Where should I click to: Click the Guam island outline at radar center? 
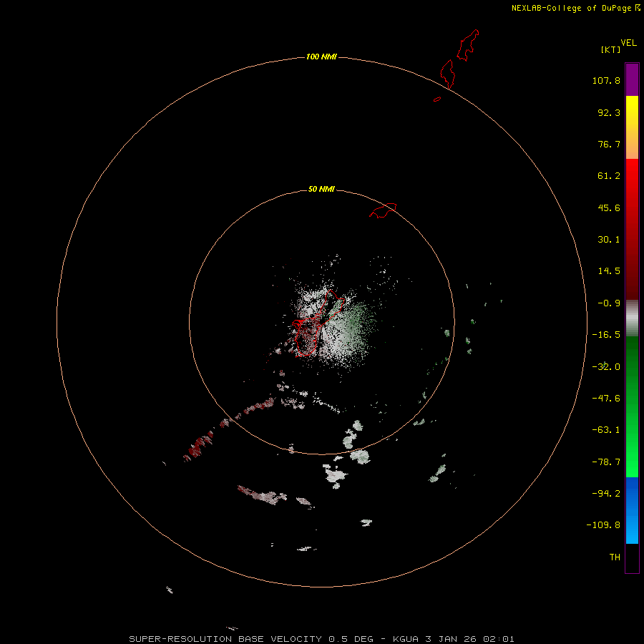pyautogui.click(x=318, y=323)
